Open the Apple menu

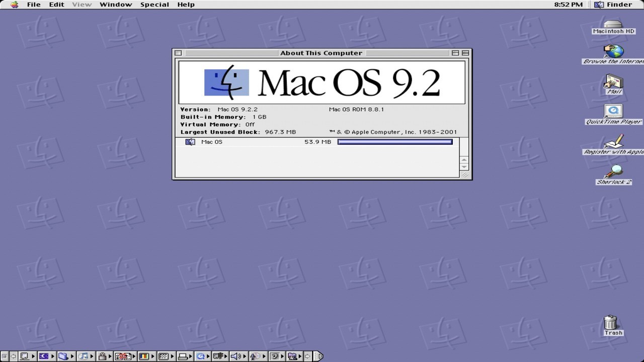coord(14,5)
